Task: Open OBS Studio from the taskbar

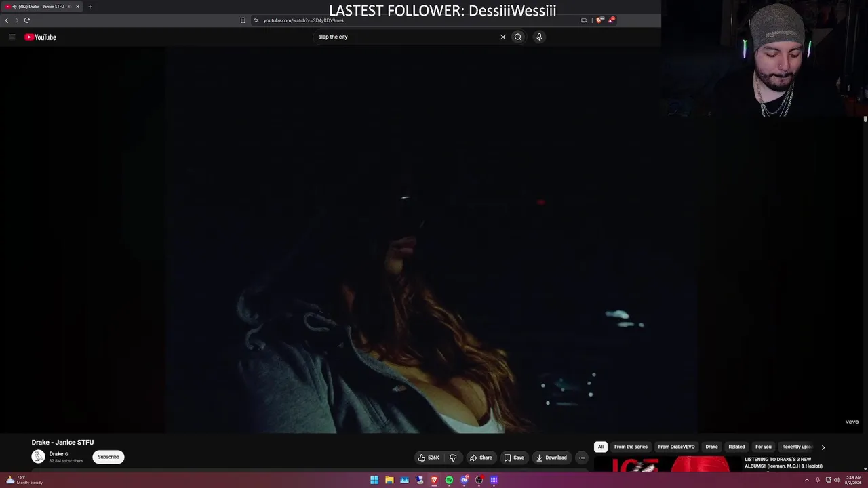Action: pos(479,480)
